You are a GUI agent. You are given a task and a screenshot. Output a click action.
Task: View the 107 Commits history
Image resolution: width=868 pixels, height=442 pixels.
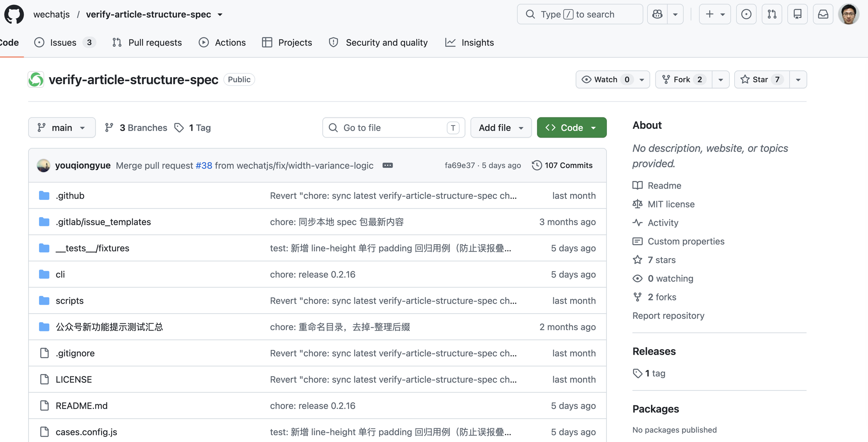[x=562, y=165]
